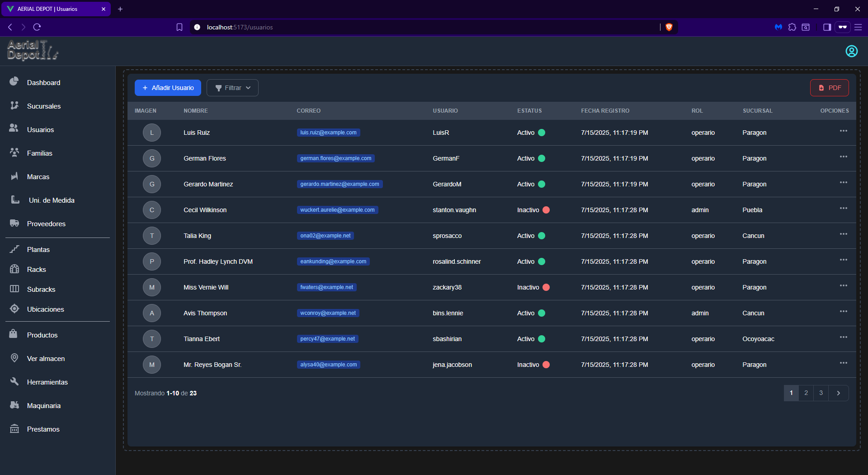Select the AERIAL DEPOT | Usuarios tab
The width and height of the screenshot is (868, 475).
[56, 9]
